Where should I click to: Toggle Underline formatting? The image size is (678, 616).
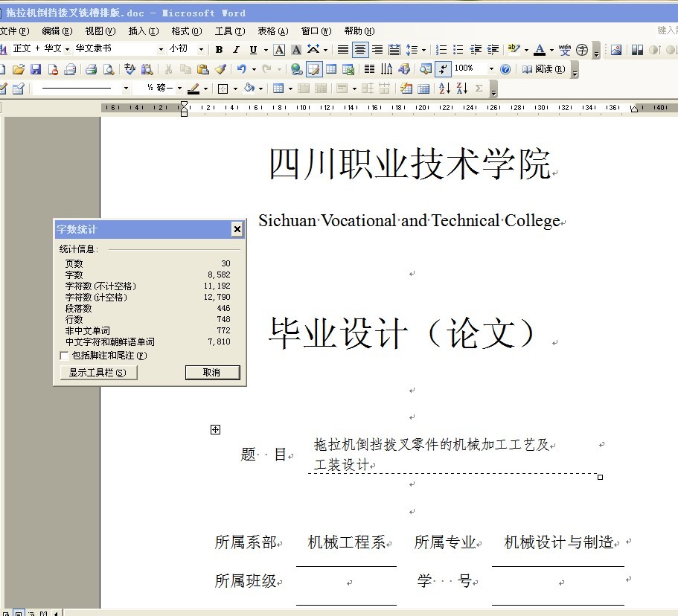click(x=253, y=50)
